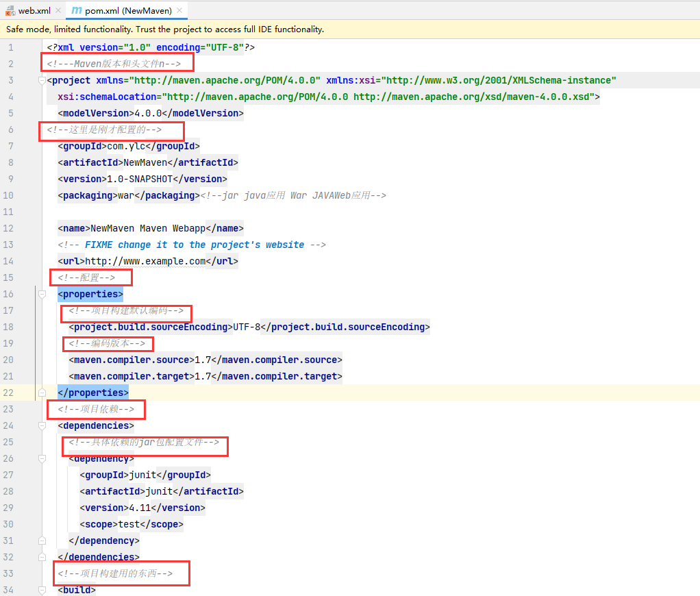Place cursor in NewMaven artifactId value
This screenshot has width=700, height=596.
click(x=145, y=162)
